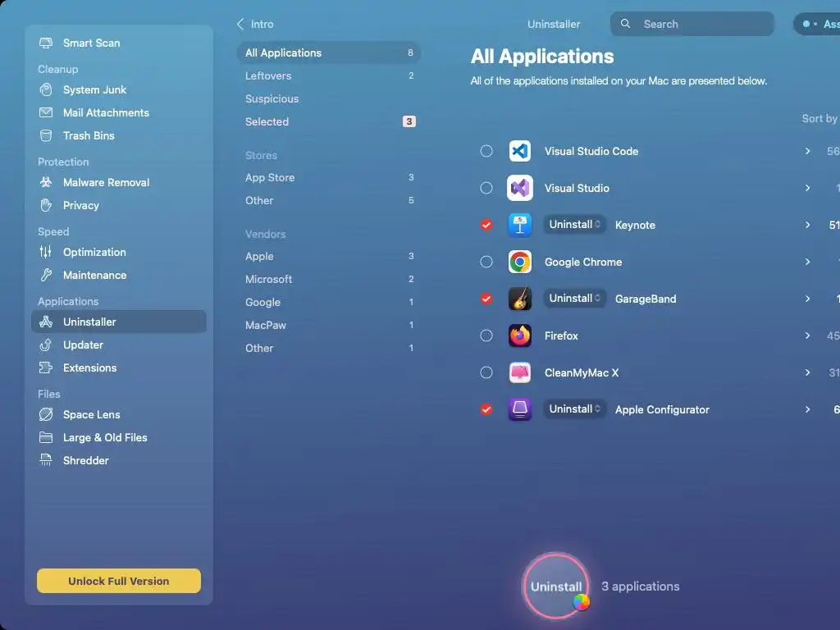Click the round Uninstall button
This screenshot has width=840, height=630.
(556, 586)
